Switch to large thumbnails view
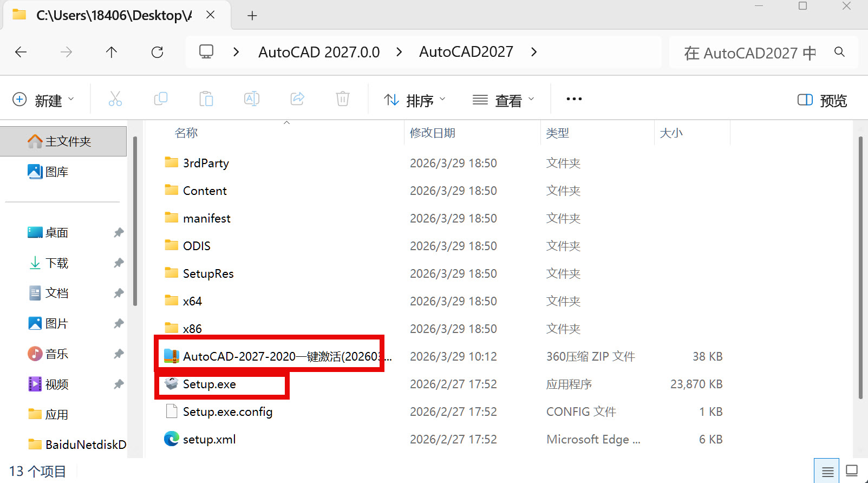 852,471
